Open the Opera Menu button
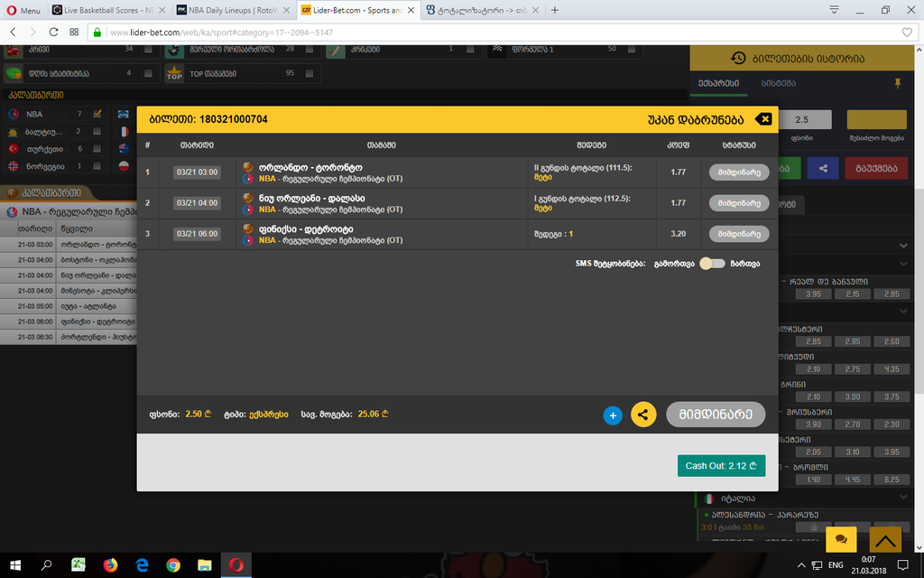The width and height of the screenshot is (924, 578). point(23,10)
